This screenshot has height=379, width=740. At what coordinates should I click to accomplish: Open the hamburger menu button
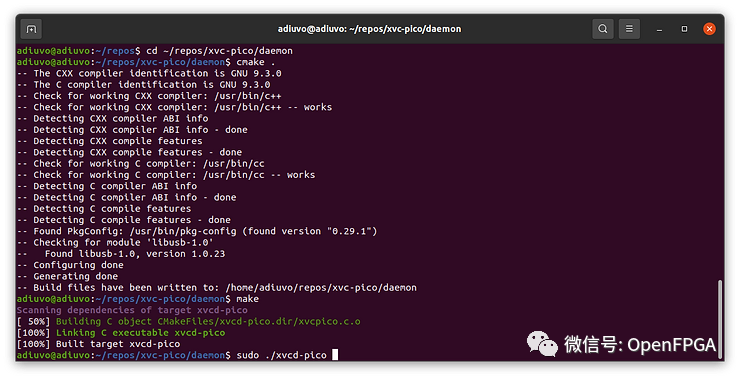(x=629, y=29)
